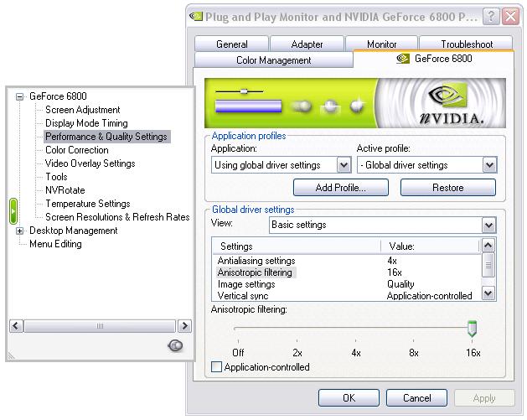Open the Active profile dropdown
This screenshot has width=527, height=420.
click(489, 165)
